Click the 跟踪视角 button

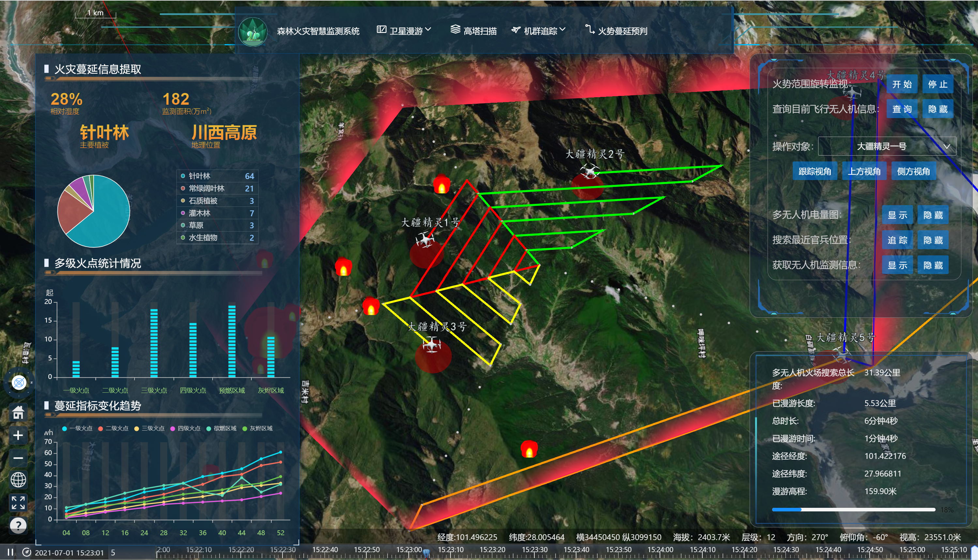[815, 172]
